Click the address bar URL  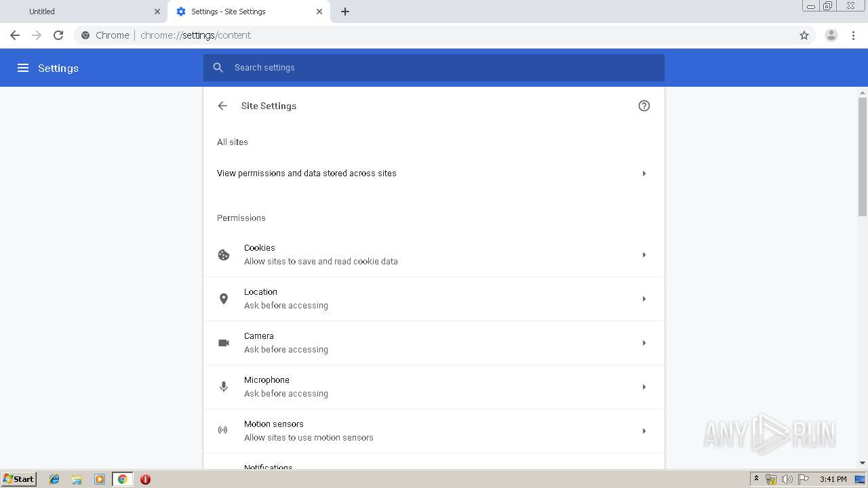[195, 35]
